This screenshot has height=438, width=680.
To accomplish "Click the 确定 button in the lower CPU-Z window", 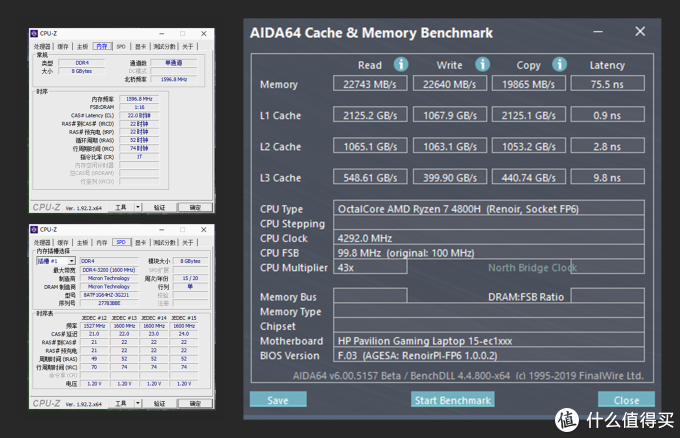I will click(195, 403).
